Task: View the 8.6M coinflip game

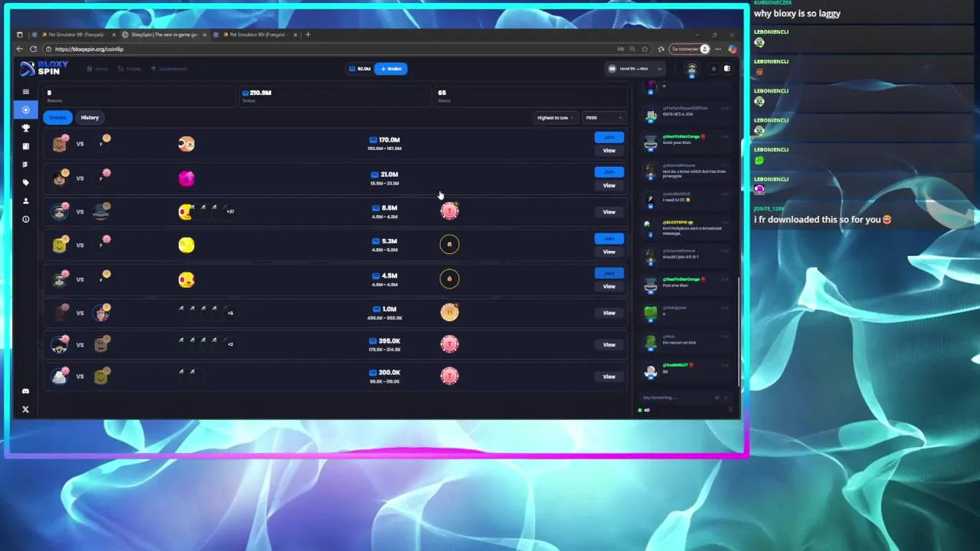Action: pyautogui.click(x=609, y=212)
